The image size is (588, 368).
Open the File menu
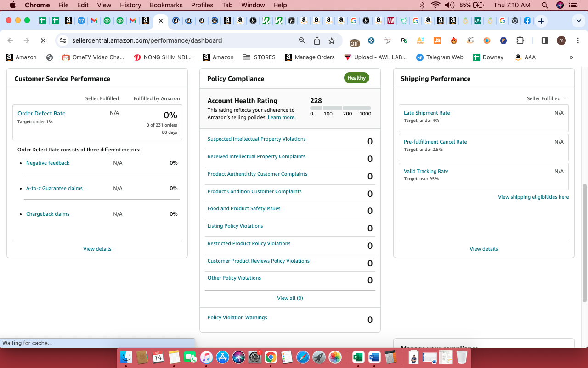click(x=63, y=5)
